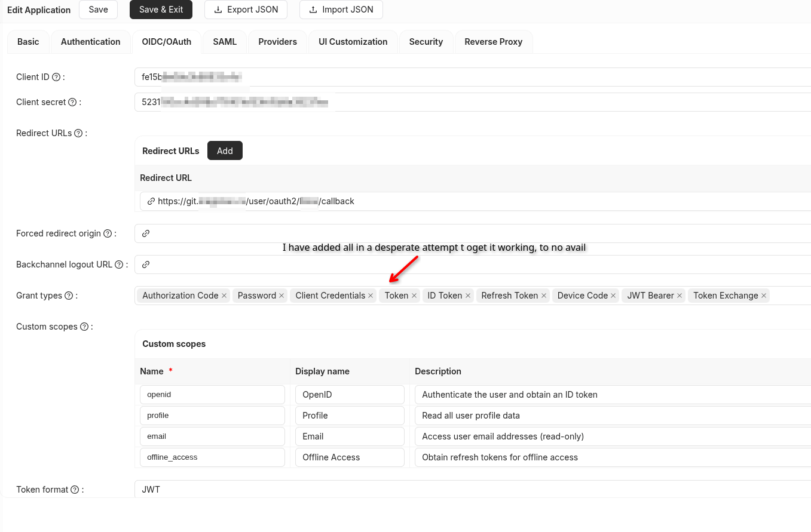Open the Reverse Proxy tab

tap(494, 42)
